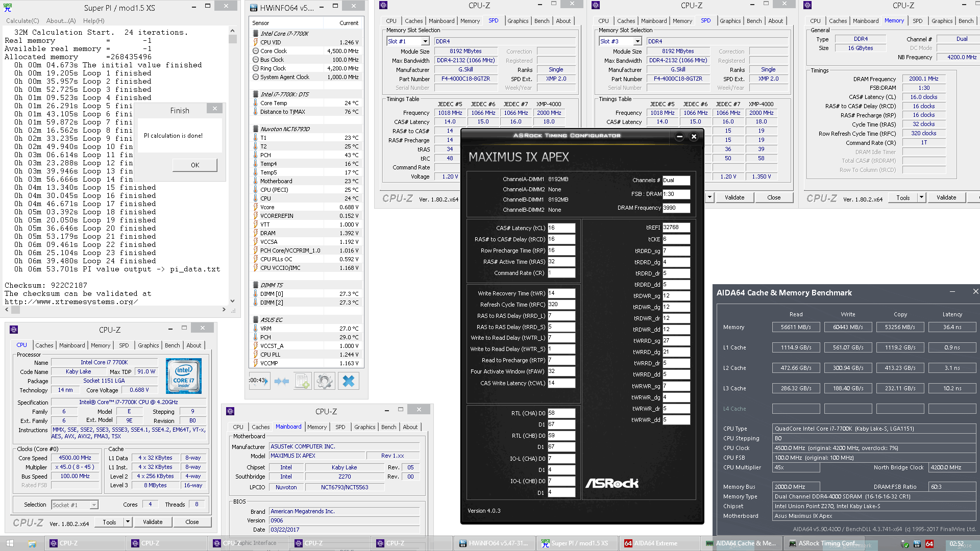Click the CAS# Latency (tCL) field in ASRock Timing Configurator

pyautogui.click(x=561, y=228)
